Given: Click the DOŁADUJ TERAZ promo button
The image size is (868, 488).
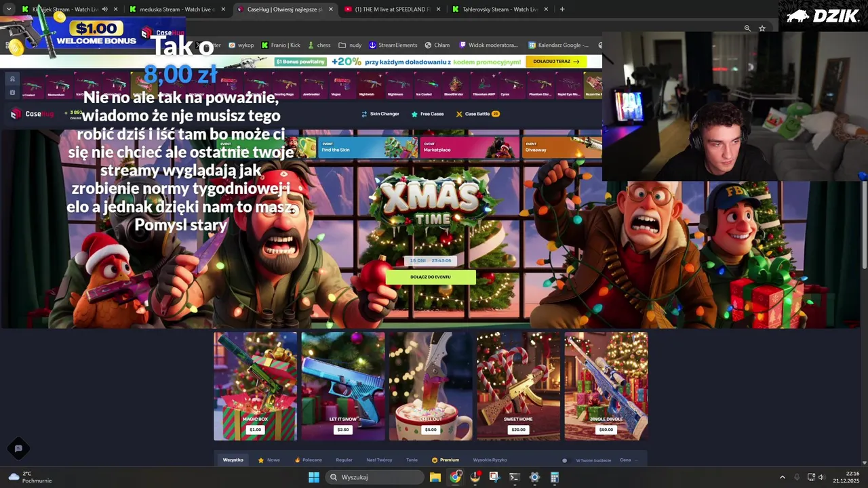Looking at the screenshot, I should (x=556, y=62).
